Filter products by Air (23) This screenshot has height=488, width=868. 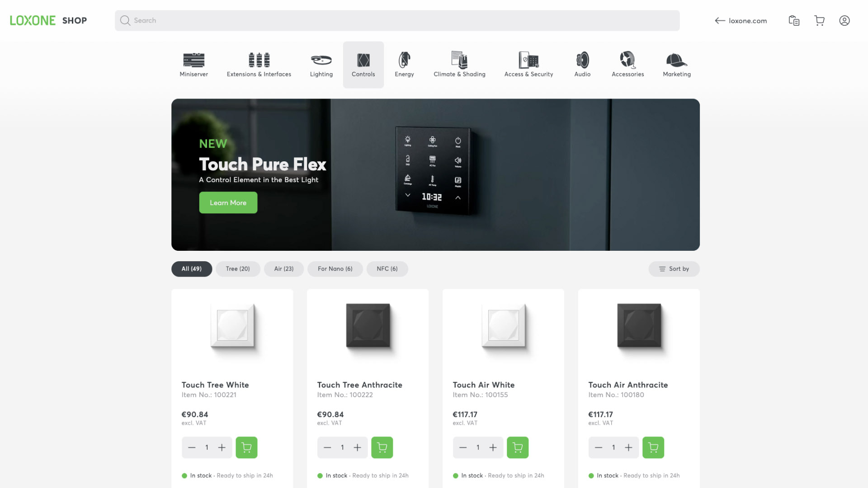tap(283, 269)
